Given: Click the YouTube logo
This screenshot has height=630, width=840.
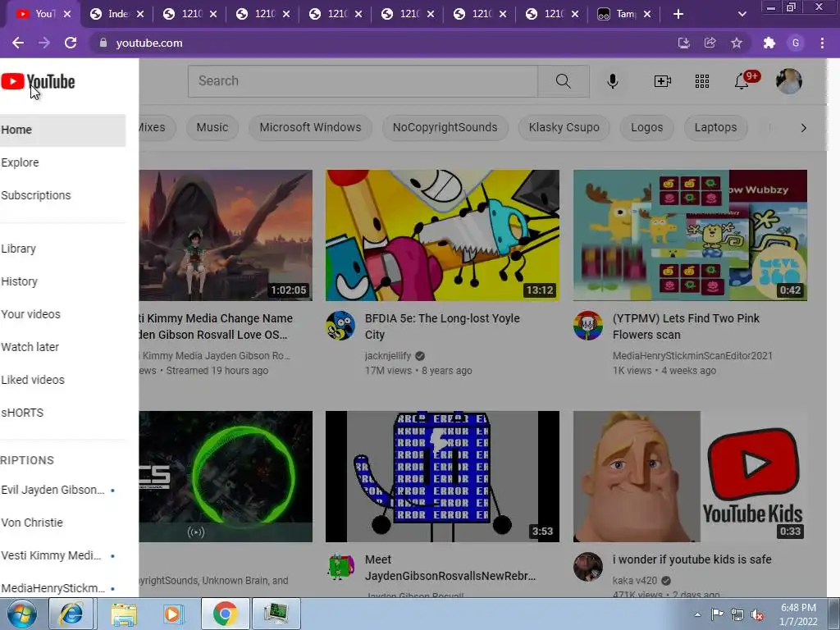Looking at the screenshot, I should (38, 81).
